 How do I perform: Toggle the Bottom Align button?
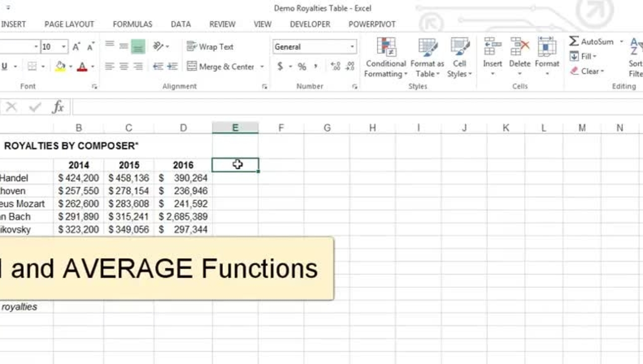138,47
